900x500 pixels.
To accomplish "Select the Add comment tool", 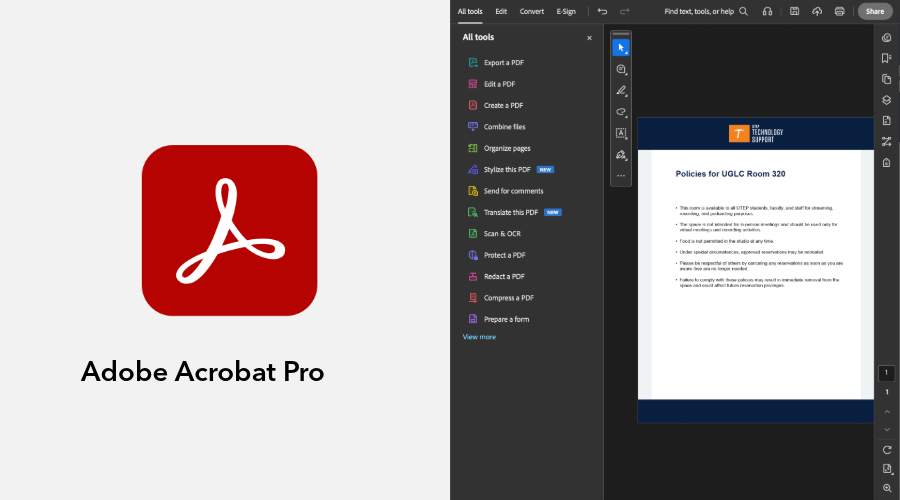I will 621,69.
